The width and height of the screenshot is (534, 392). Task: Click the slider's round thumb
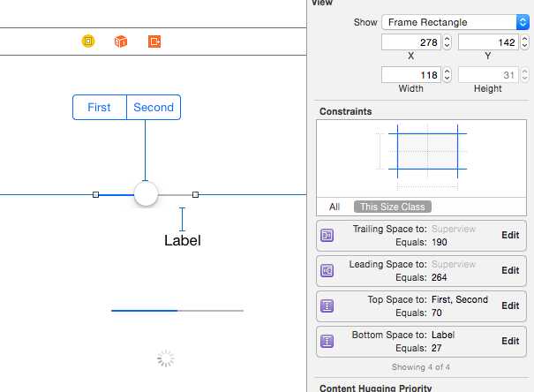click(x=146, y=193)
